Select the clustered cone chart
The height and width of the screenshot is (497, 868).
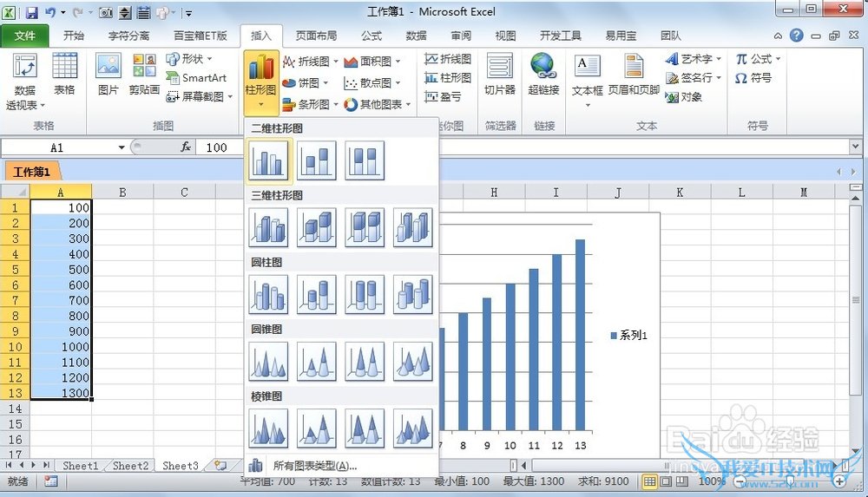pos(268,362)
